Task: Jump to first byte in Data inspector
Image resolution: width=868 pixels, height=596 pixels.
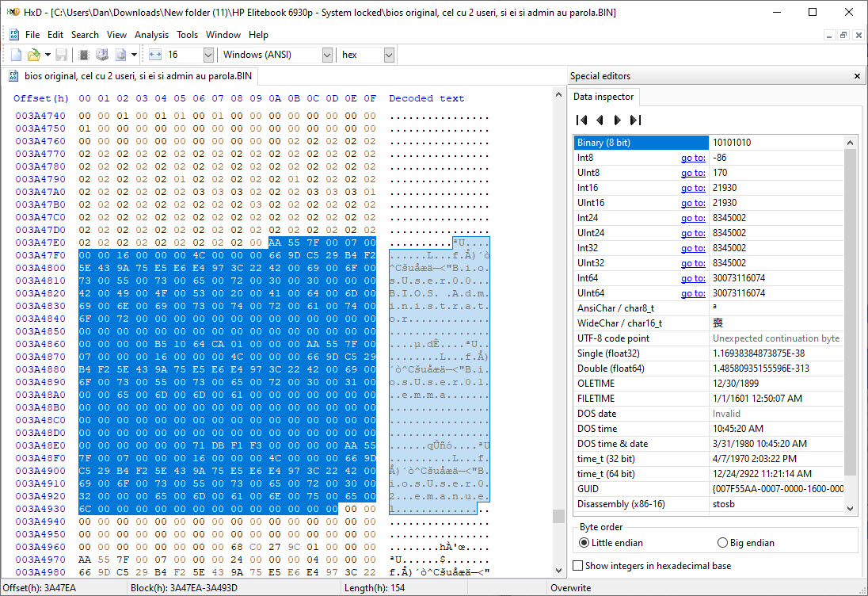Action: pos(581,120)
